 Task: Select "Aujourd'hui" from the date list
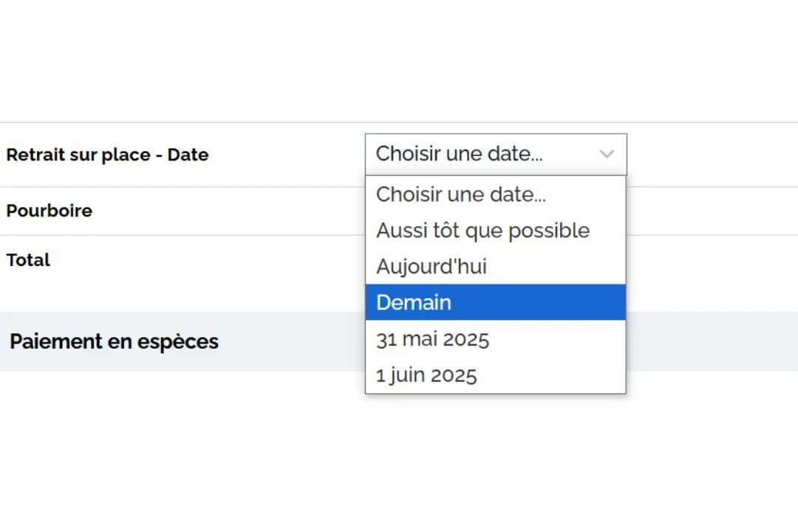tap(496, 266)
